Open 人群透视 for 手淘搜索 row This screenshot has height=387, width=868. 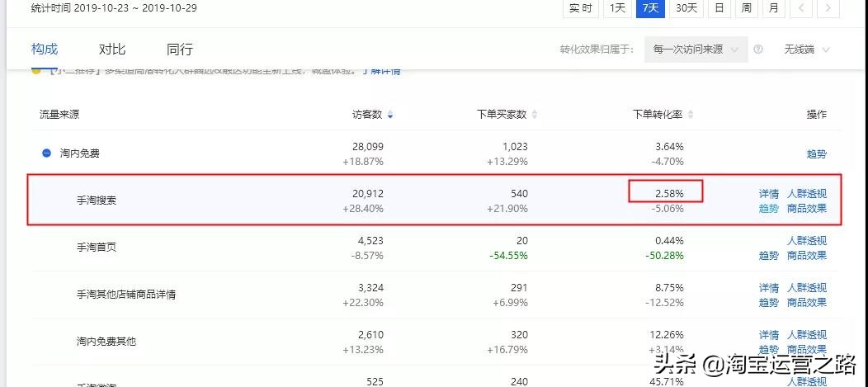coord(807,194)
